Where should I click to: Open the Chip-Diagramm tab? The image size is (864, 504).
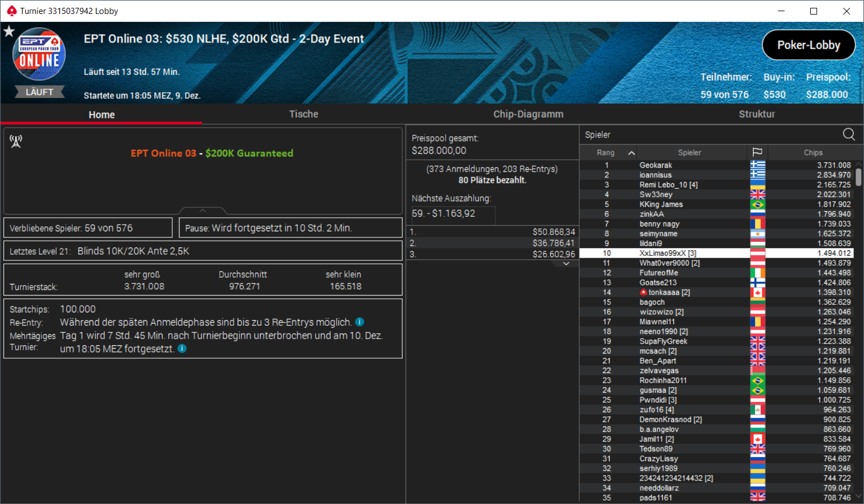tap(528, 114)
